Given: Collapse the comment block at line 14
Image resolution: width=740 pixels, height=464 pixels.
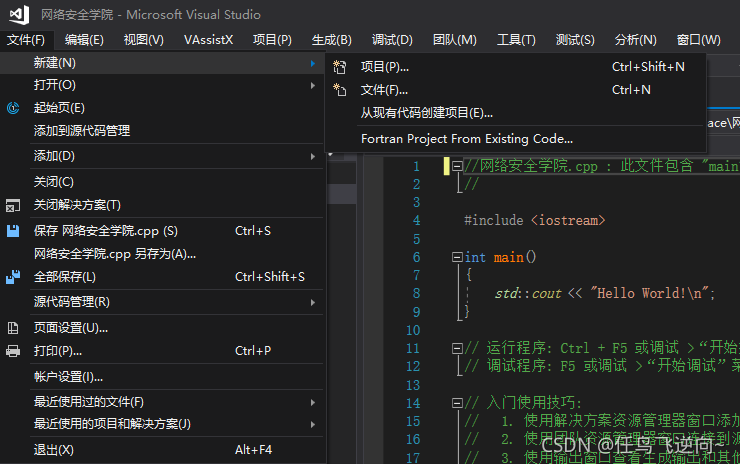Looking at the screenshot, I should tap(457, 403).
